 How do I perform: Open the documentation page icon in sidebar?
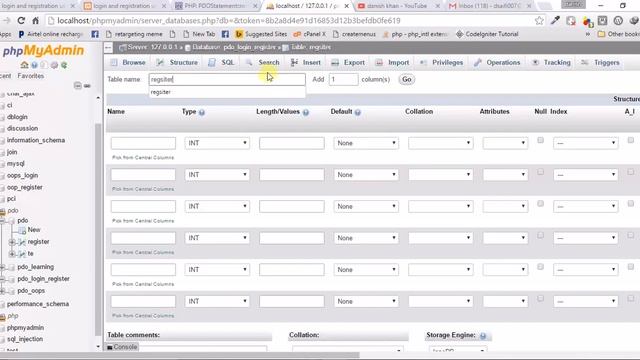tap(44, 65)
